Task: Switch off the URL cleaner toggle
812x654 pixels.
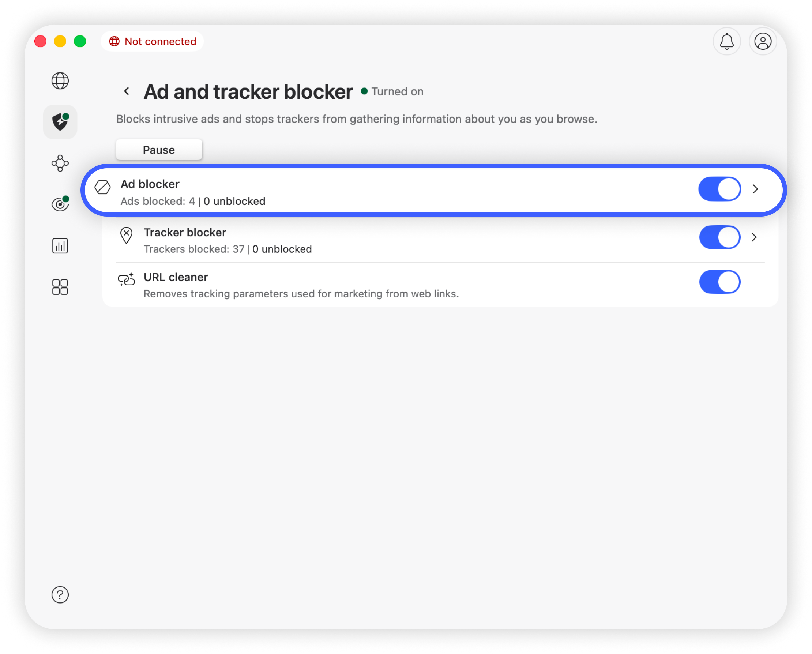Action: [719, 282]
